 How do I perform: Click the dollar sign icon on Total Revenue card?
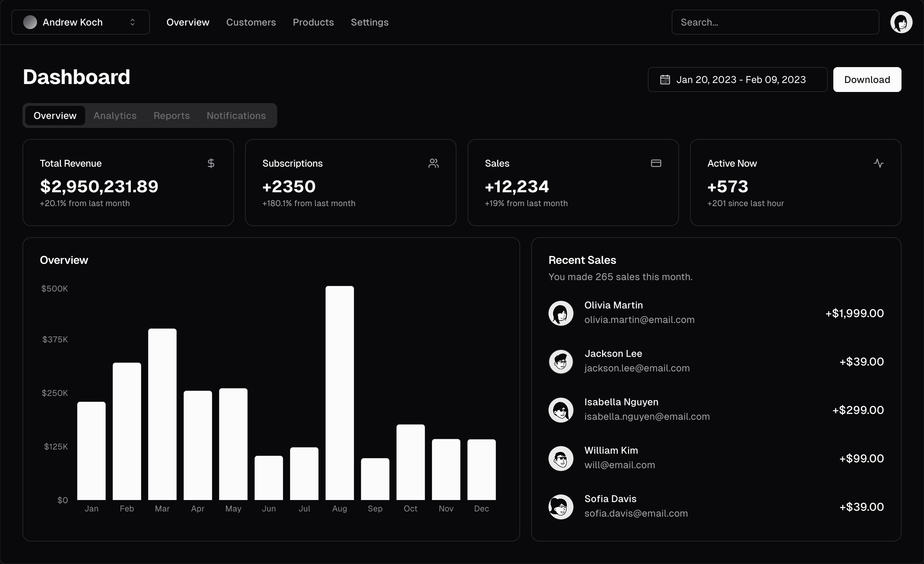point(211,163)
